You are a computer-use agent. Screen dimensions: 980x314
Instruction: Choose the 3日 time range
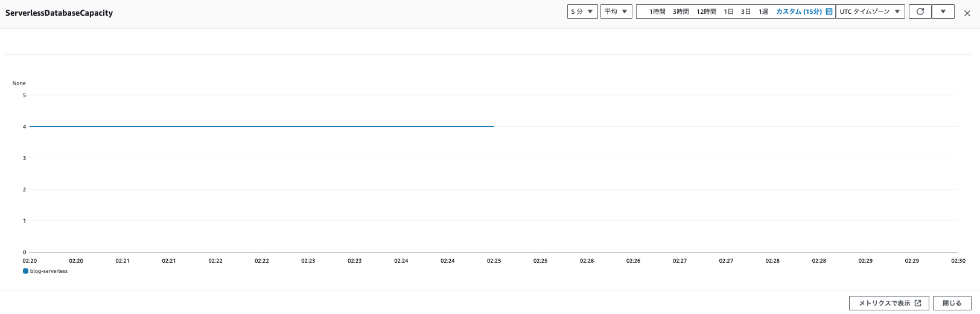(746, 11)
